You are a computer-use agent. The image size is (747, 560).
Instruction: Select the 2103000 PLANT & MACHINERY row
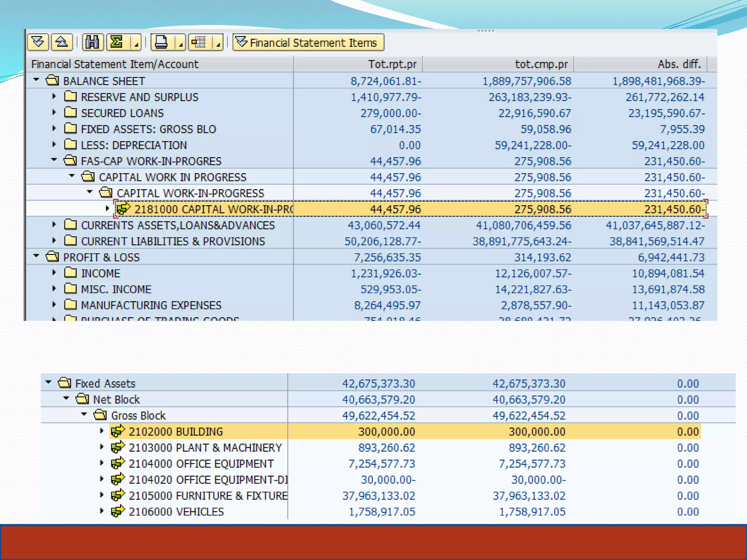tap(205, 448)
